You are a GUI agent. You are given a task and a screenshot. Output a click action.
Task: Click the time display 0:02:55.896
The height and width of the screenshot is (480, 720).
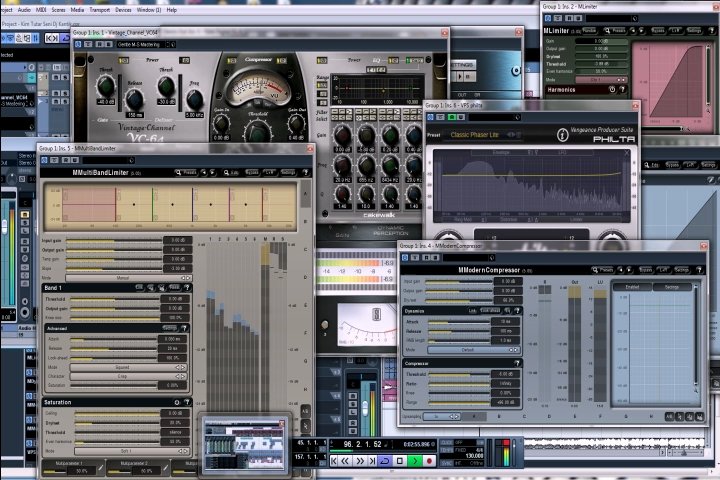(416, 444)
